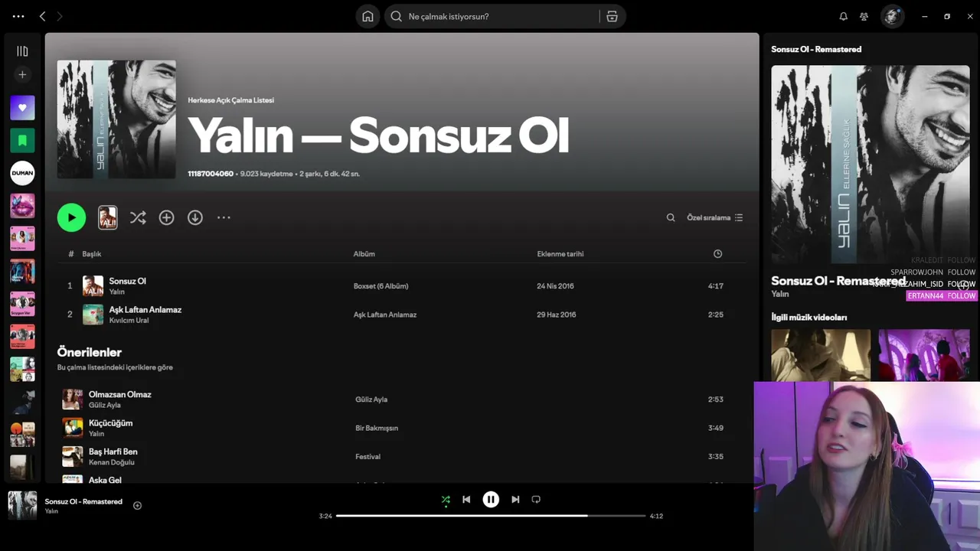Select suggested track 'Küçücüğüm'
This screenshot has height=551, width=980.
[x=111, y=422]
